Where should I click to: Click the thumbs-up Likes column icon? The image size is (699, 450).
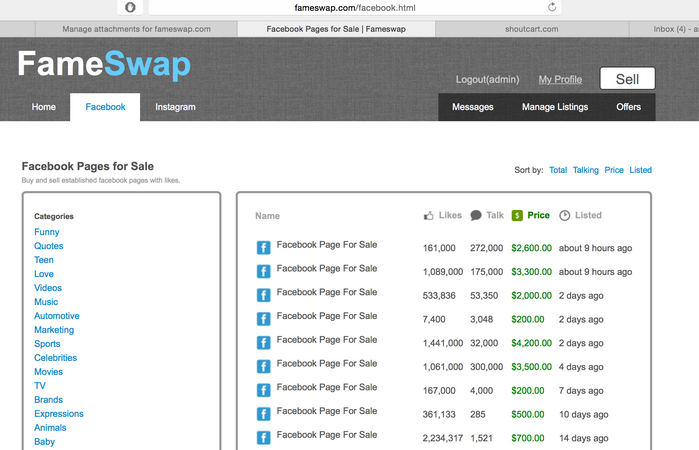[428, 216]
